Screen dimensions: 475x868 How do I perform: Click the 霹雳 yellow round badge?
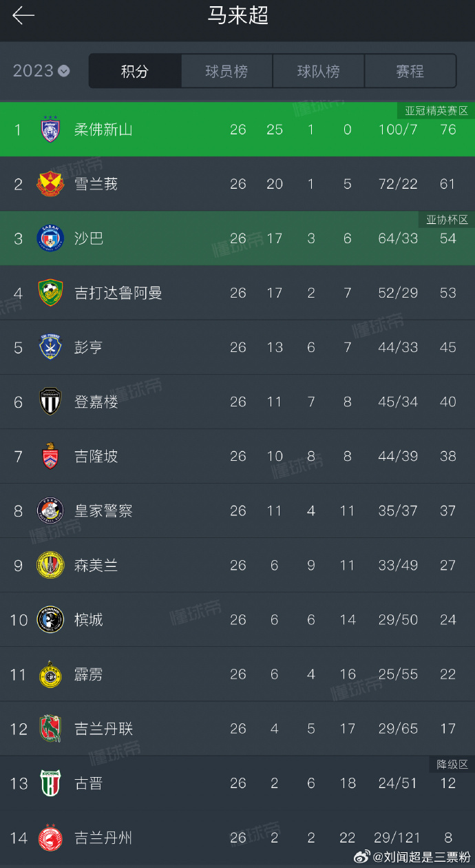[50, 674]
